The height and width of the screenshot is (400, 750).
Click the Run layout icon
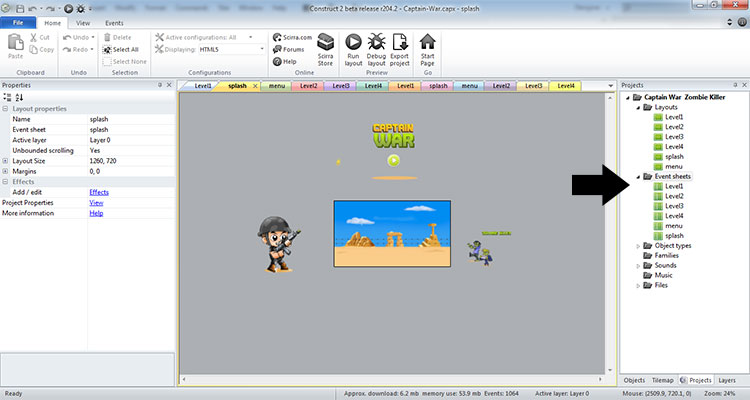click(x=354, y=46)
